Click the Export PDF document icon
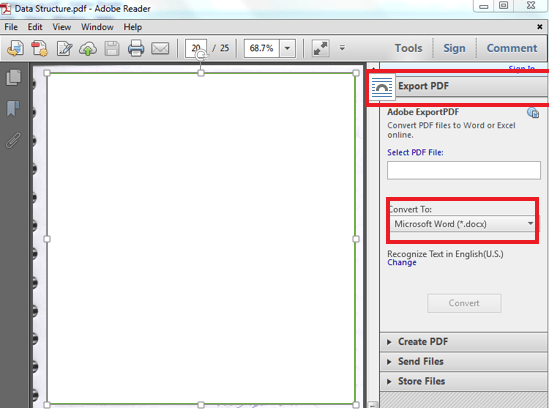The width and height of the screenshot is (549, 411). click(x=382, y=87)
